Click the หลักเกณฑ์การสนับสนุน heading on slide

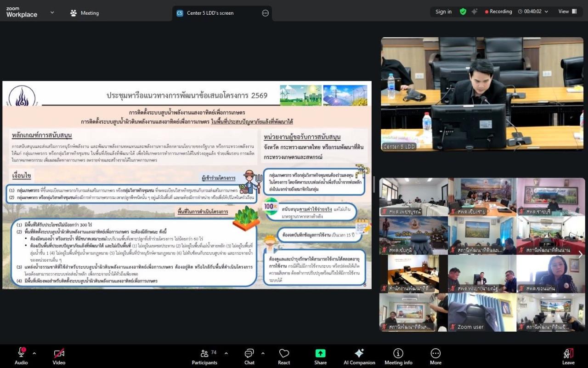[42, 135]
